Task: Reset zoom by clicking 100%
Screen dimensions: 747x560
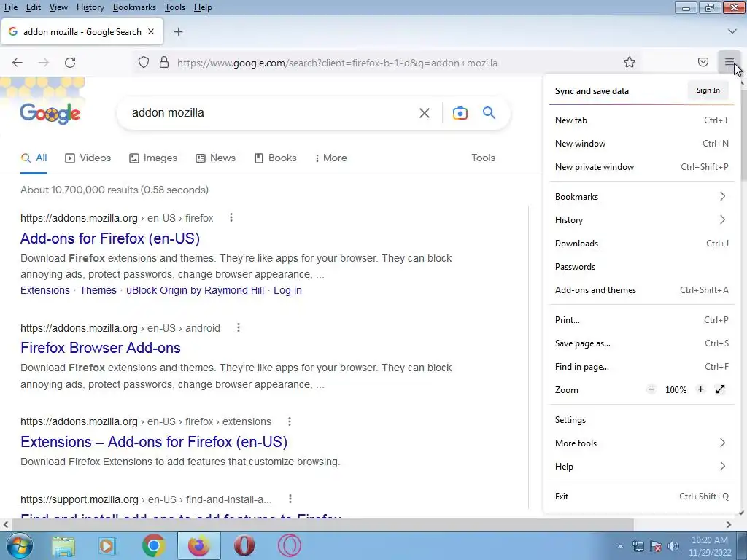Action: (676, 390)
